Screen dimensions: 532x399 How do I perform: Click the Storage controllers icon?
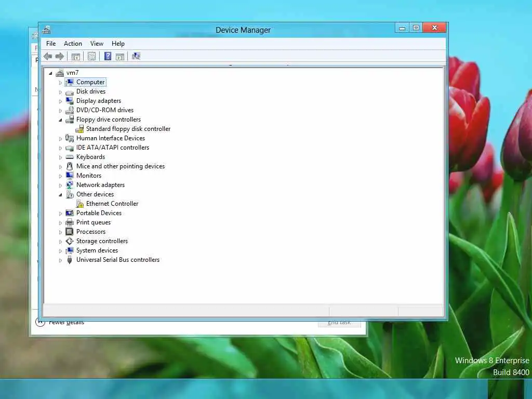(70, 241)
